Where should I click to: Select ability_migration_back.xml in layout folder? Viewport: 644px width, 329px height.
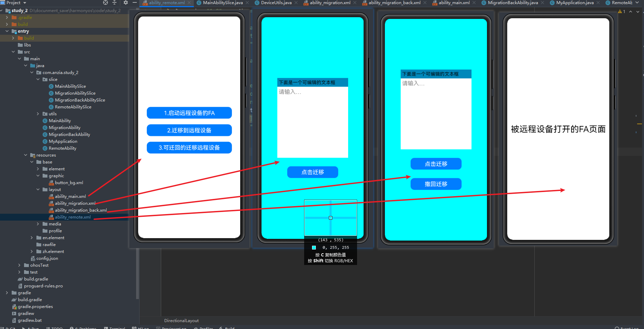click(81, 210)
